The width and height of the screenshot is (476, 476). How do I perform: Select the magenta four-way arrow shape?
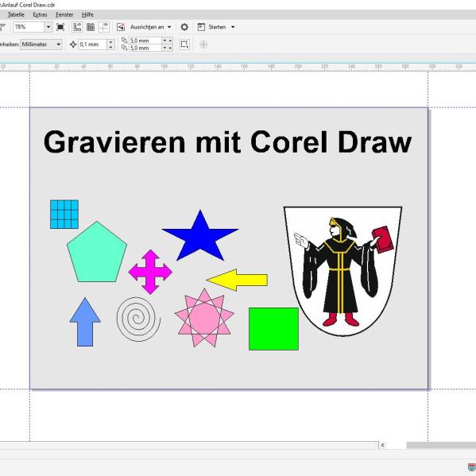point(150,272)
